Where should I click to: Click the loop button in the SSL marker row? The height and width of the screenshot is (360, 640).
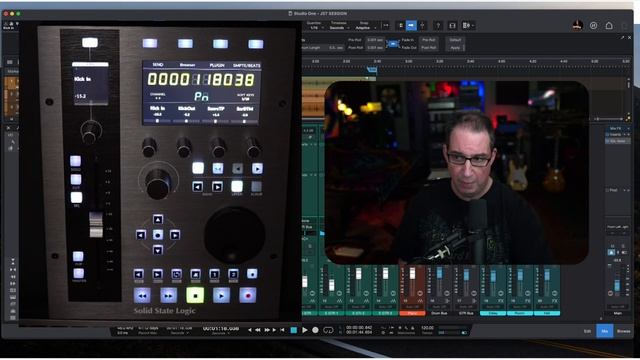click(176, 274)
